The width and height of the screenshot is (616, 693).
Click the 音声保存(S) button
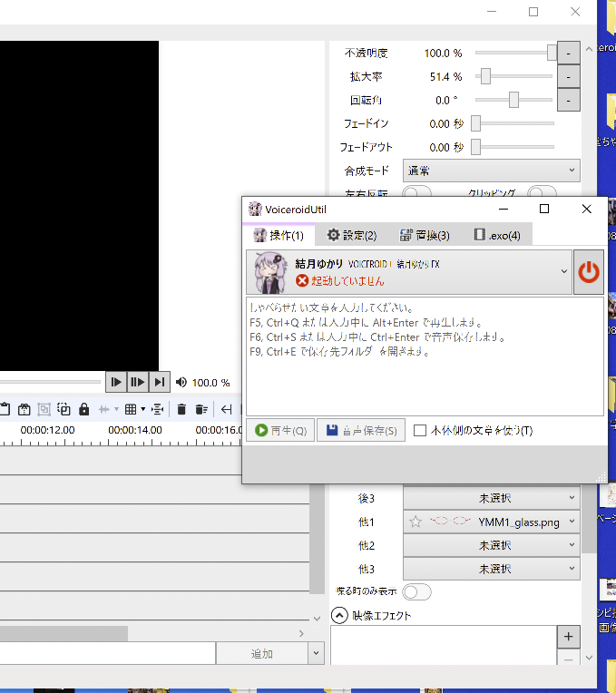tap(360, 431)
